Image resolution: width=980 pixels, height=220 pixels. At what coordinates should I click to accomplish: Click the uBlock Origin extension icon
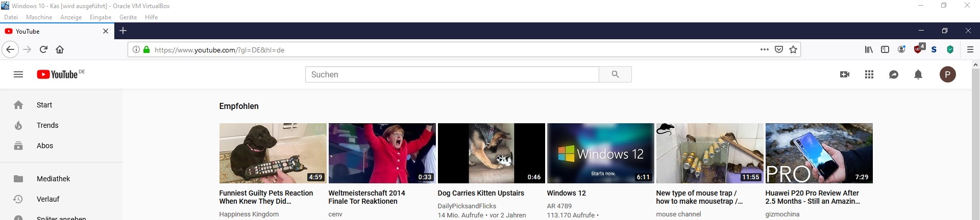[x=919, y=48]
